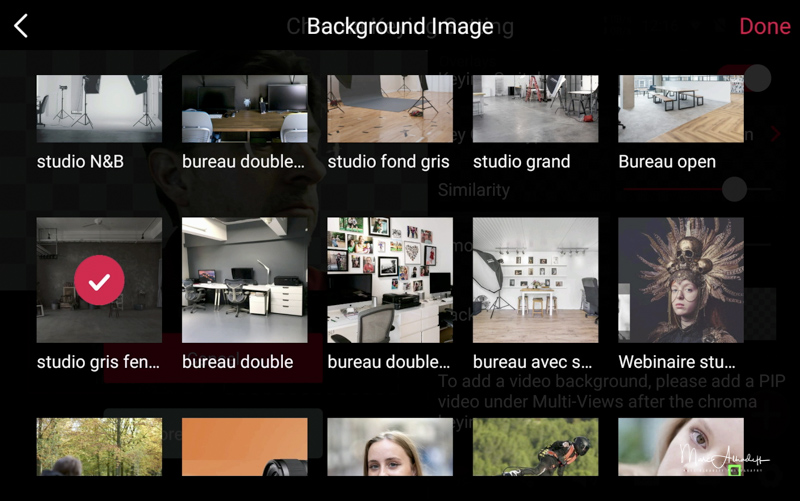The image size is (800, 501).
Task: Pick the blonde woman portrait thumbnail
Action: click(x=390, y=447)
